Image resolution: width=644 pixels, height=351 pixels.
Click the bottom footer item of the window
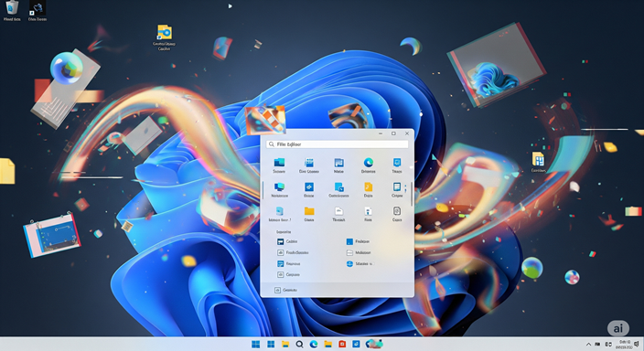pos(285,290)
